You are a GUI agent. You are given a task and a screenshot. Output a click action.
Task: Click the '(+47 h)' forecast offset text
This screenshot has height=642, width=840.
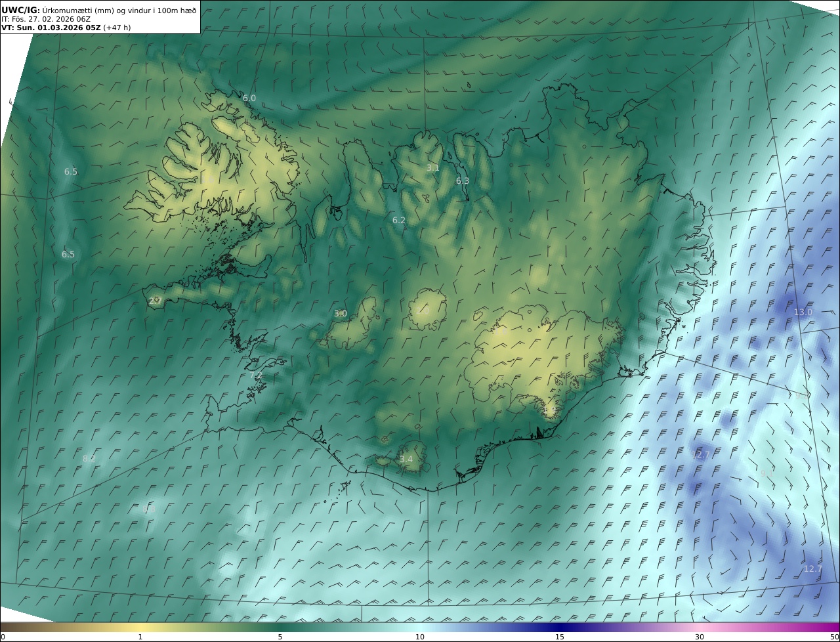[117, 28]
